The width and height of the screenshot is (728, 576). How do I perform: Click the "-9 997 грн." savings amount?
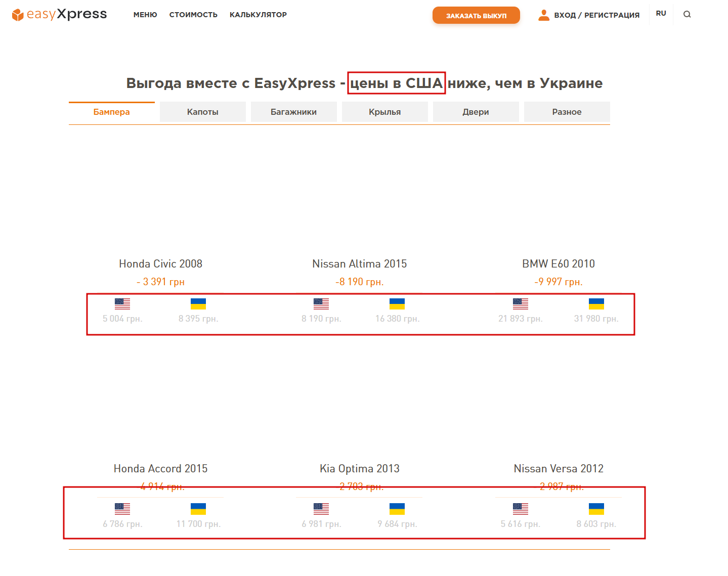coord(559,282)
